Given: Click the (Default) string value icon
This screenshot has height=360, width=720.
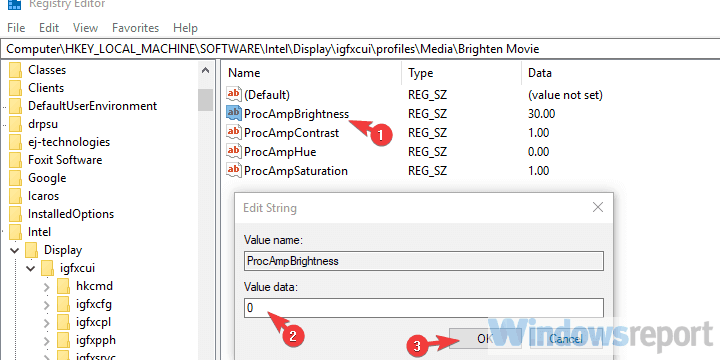Looking at the screenshot, I should [234, 95].
